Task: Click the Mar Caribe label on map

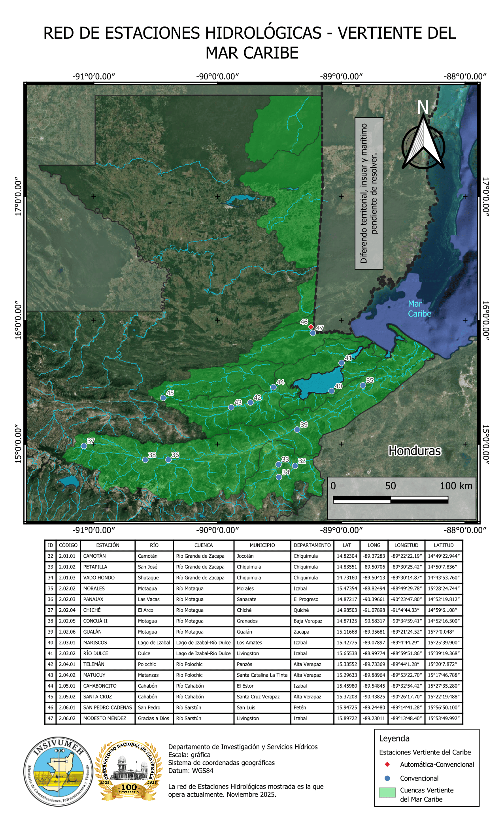Action: coord(419,309)
